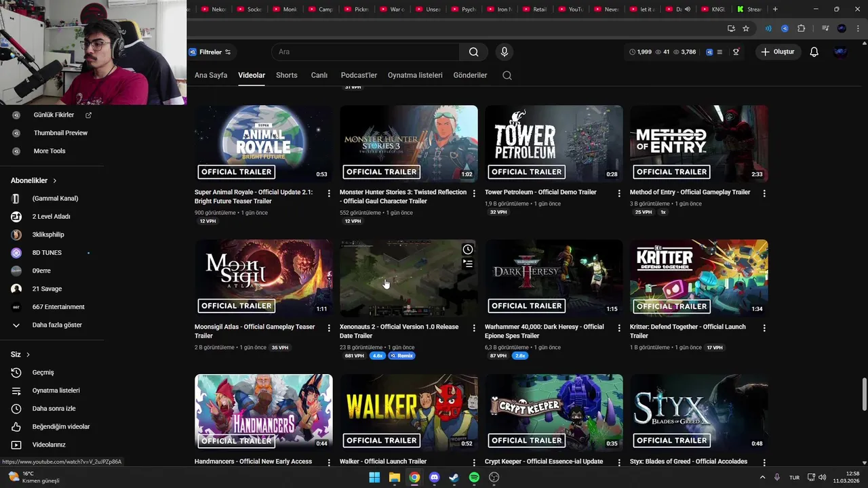Viewport: 868px width, 488px height.
Task: Open Steam from the taskbar
Action: click(454, 477)
